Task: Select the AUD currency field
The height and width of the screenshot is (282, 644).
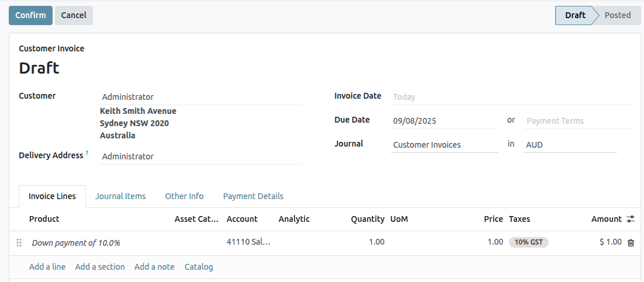Action: click(x=570, y=145)
